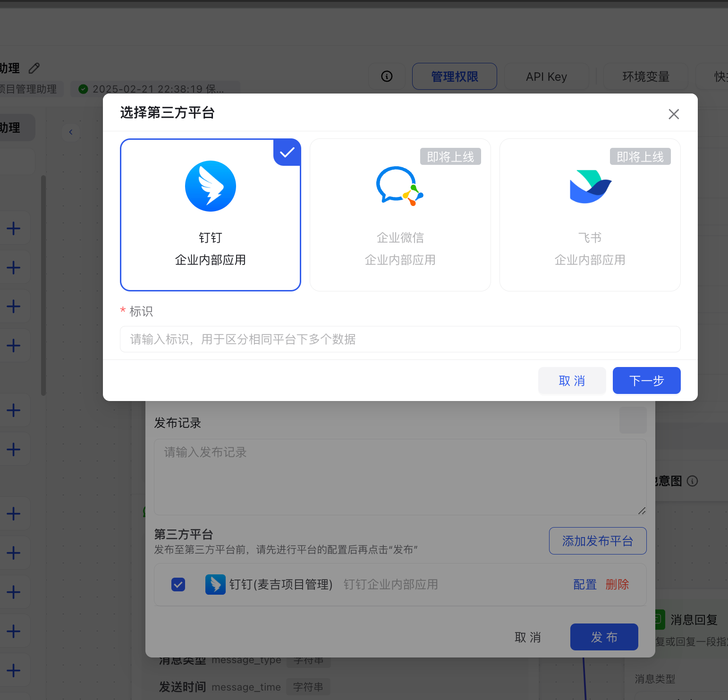Click the 发布 button
Screen dimensions: 728x700
[x=604, y=637]
